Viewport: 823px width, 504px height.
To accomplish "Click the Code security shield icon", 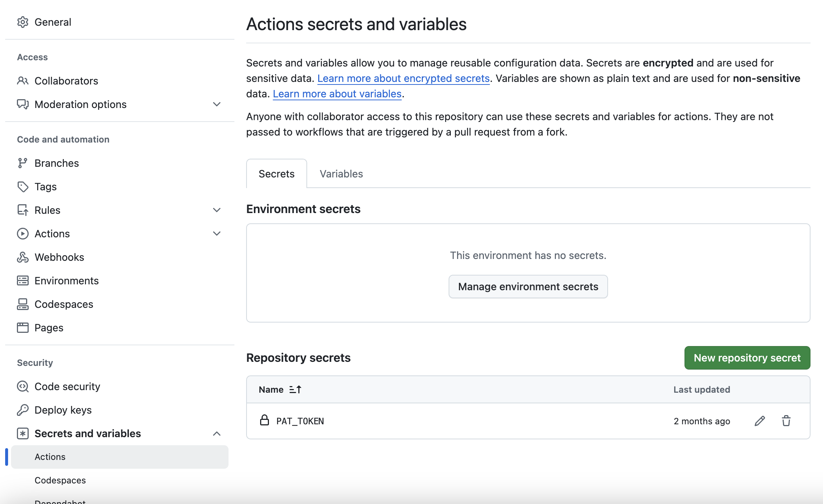I will (23, 386).
